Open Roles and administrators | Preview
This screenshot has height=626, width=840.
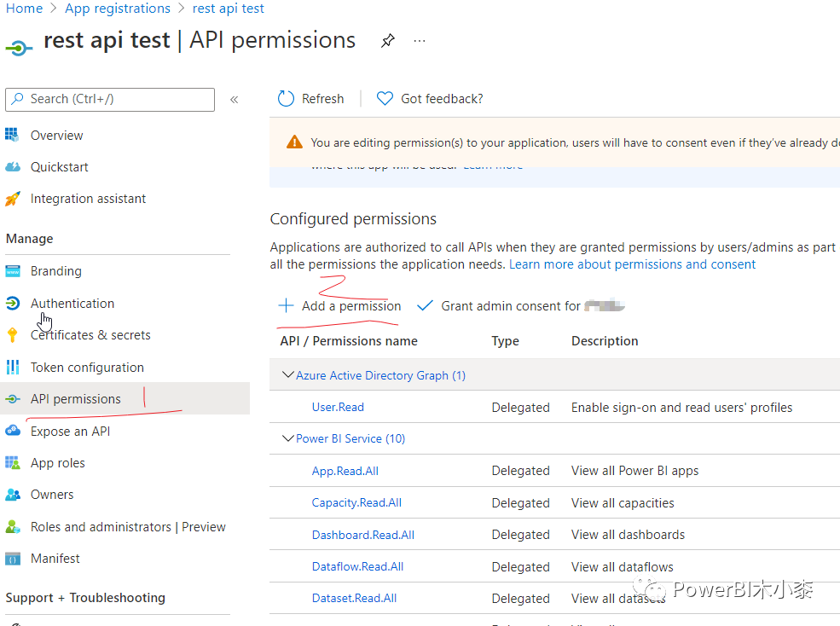(x=128, y=527)
